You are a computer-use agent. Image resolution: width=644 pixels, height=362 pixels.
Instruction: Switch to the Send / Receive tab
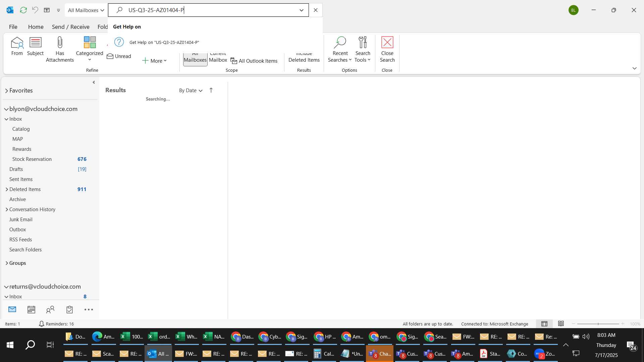point(70,27)
